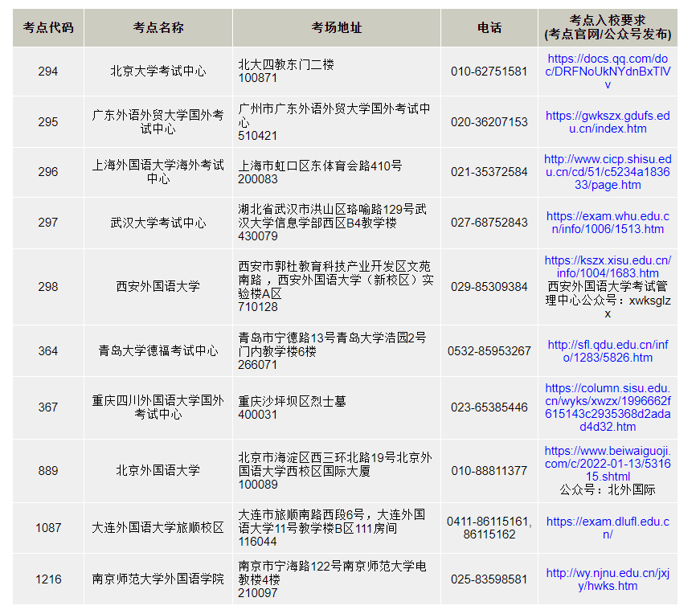
Task: Click the name 武汉大学考试中心
Action: pyautogui.click(x=158, y=223)
